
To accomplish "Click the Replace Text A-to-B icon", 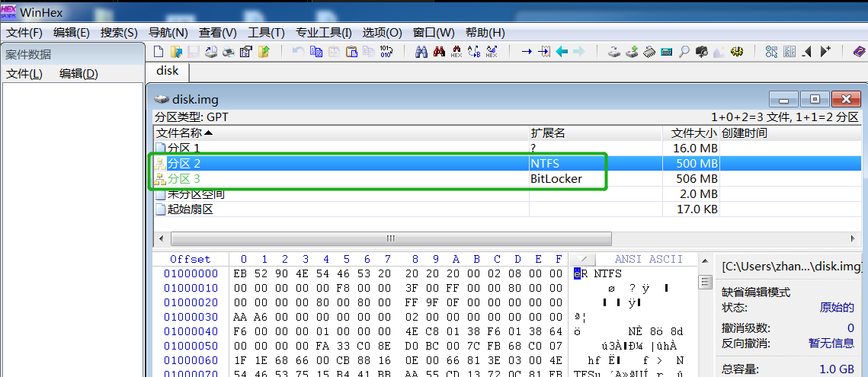I will (x=474, y=52).
